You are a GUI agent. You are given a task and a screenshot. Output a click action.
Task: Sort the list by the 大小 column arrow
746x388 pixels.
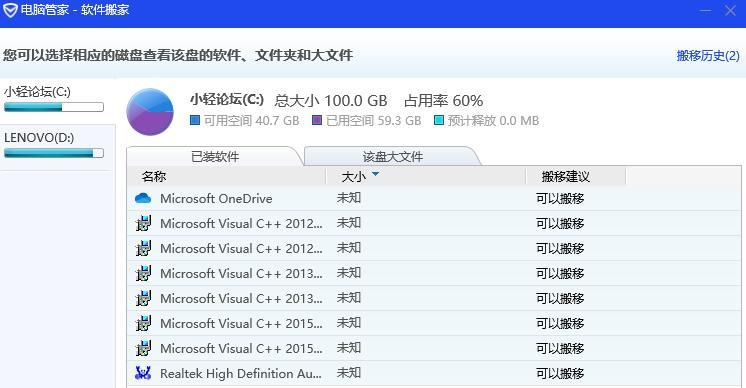click(375, 174)
